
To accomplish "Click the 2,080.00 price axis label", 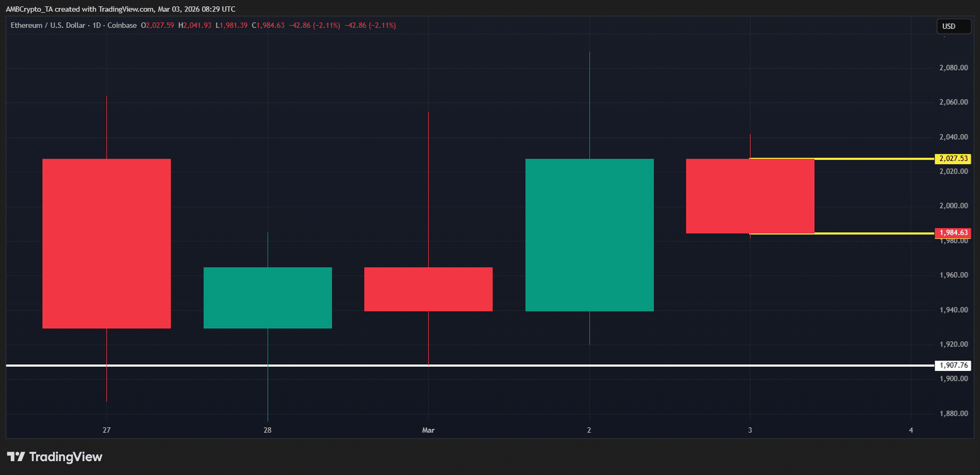I will click(953, 68).
